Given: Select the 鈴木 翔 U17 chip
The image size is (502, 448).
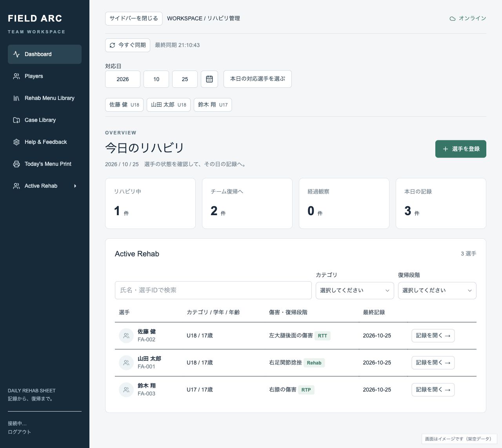Looking at the screenshot, I should point(213,105).
